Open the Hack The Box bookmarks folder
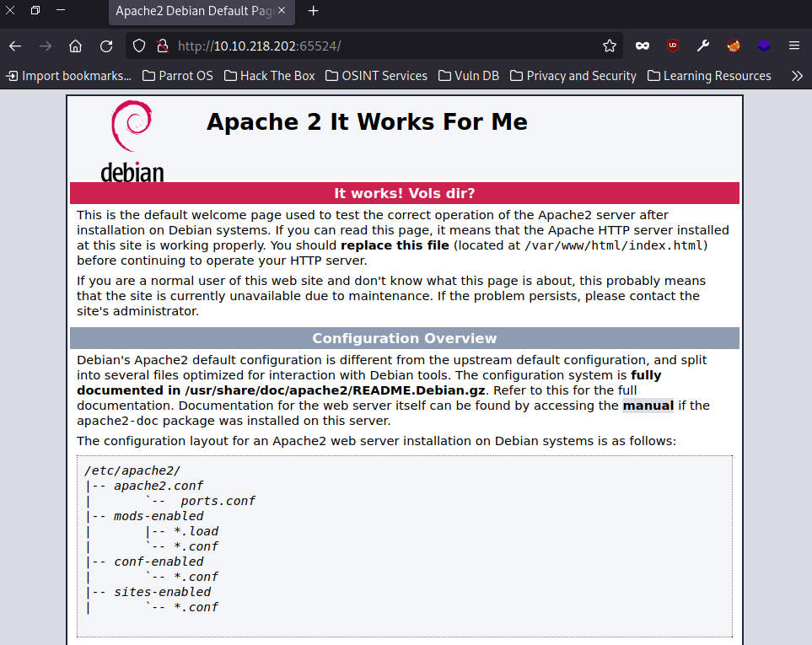Image resolution: width=812 pixels, height=645 pixels. (269, 76)
